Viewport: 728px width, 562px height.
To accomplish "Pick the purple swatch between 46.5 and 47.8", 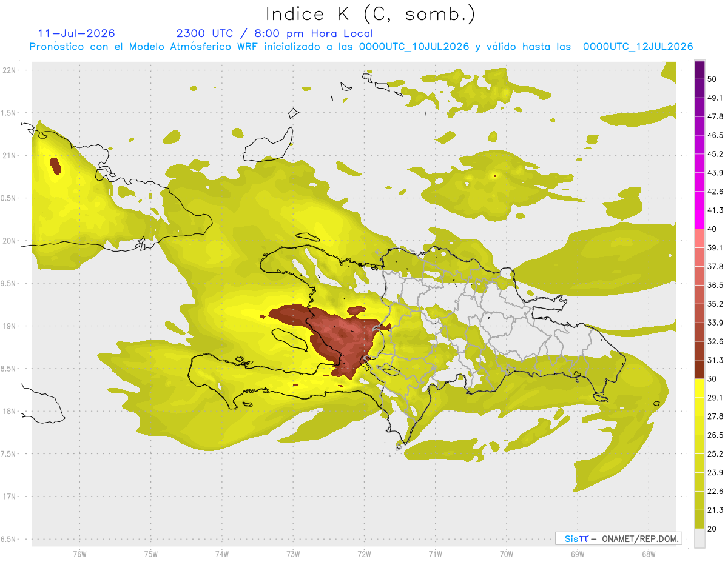I will 700,126.
